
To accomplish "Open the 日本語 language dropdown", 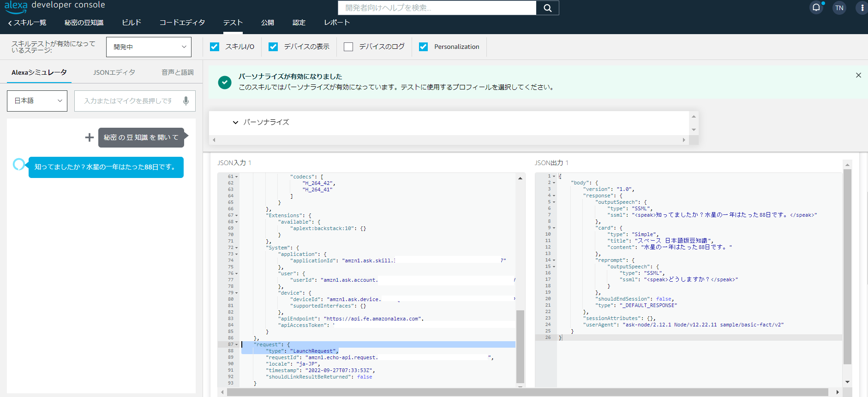I will click(x=37, y=101).
